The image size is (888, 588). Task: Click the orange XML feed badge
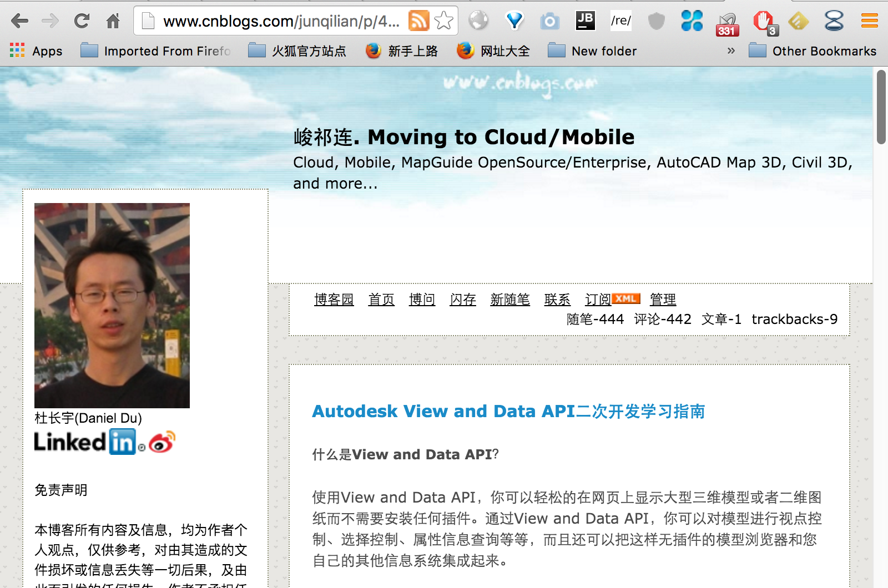pyautogui.click(x=626, y=298)
